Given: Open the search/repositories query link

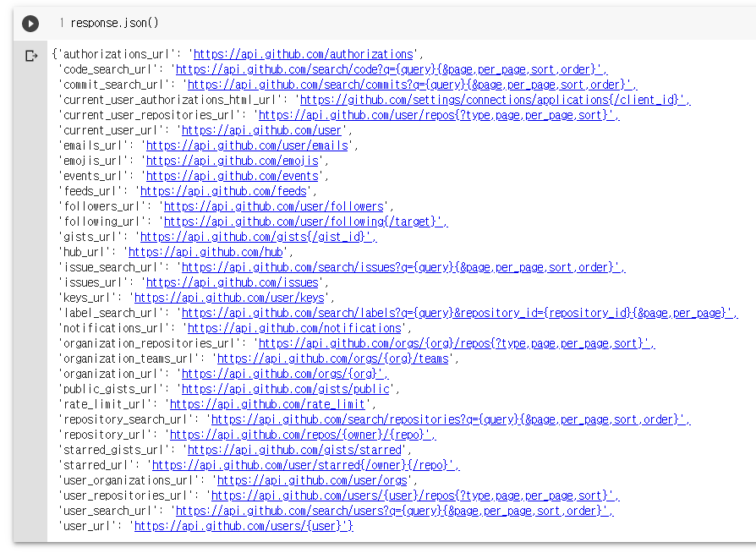Looking at the screenshot, I should [x=451, y=419].
